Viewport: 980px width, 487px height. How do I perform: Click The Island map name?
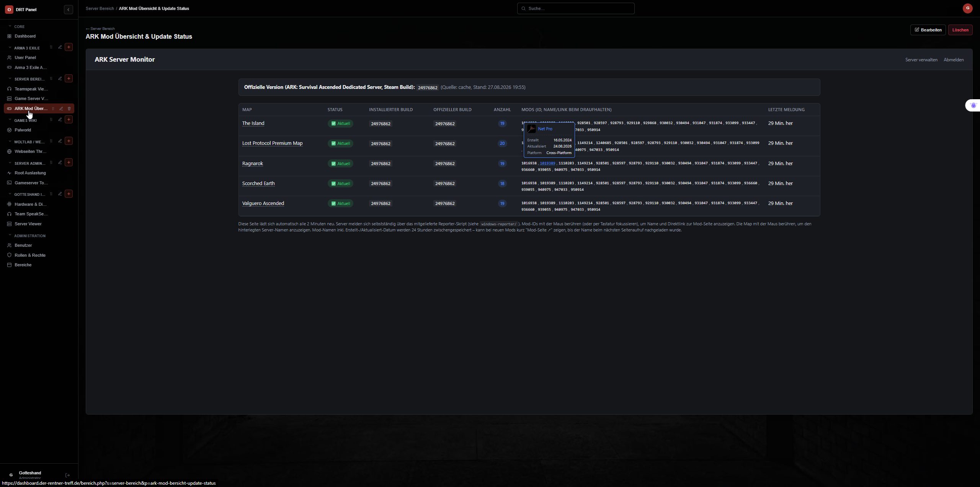pos(253,123)
